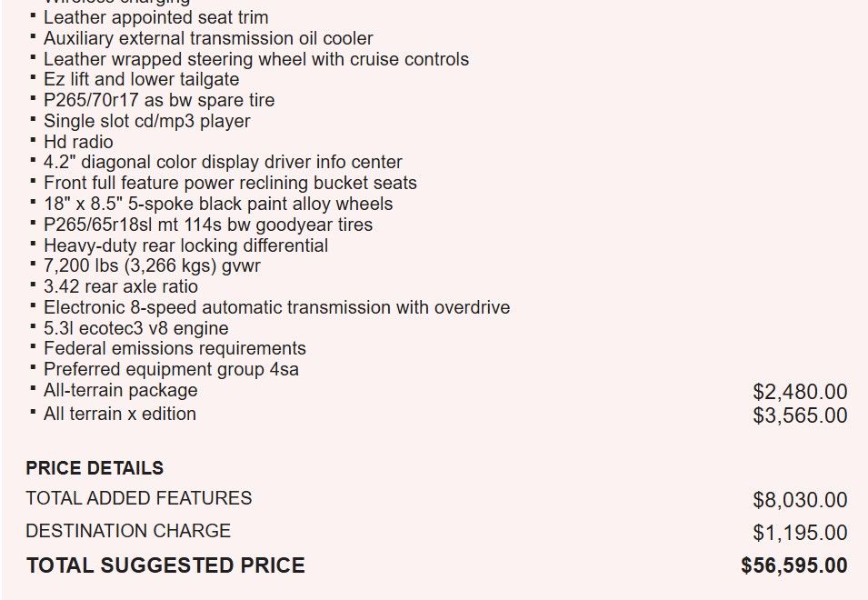Select the "Ez lift and lower tailgate" text
The width and height of the screenshot is (868, 600).
(x=141, y=79)
